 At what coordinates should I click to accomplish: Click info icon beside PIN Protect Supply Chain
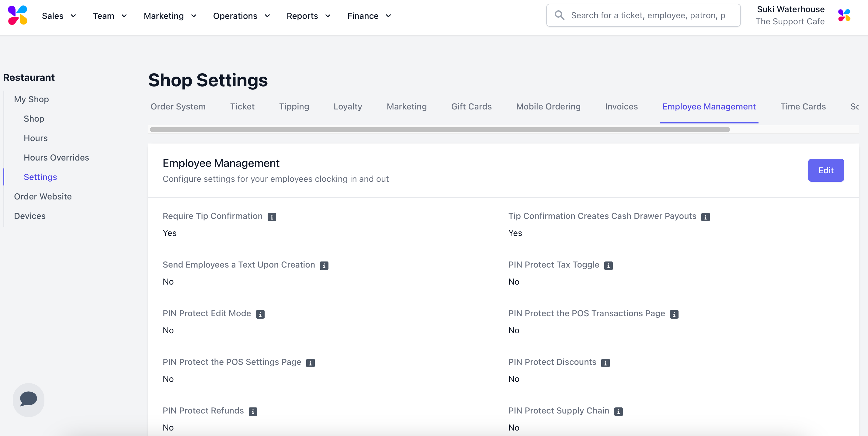[x=618, y=411]
